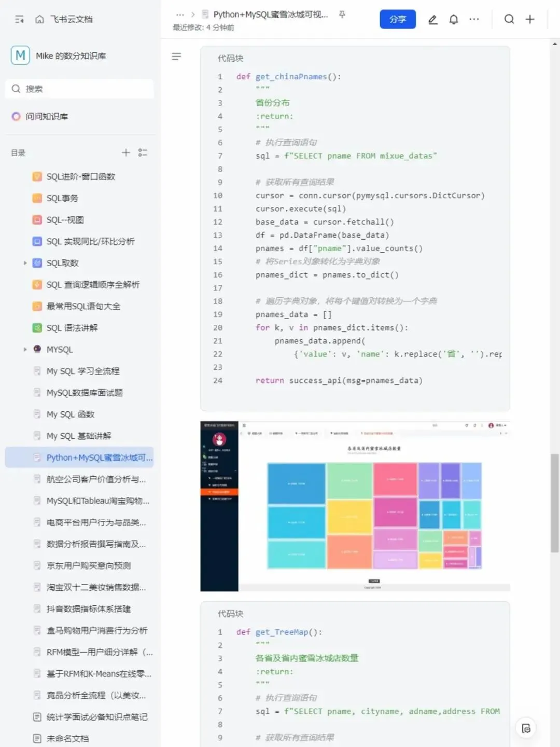Open 数据分析报告撰写指南 page
The width and height of the screenshot is (560, 747).
pos(96,544)
